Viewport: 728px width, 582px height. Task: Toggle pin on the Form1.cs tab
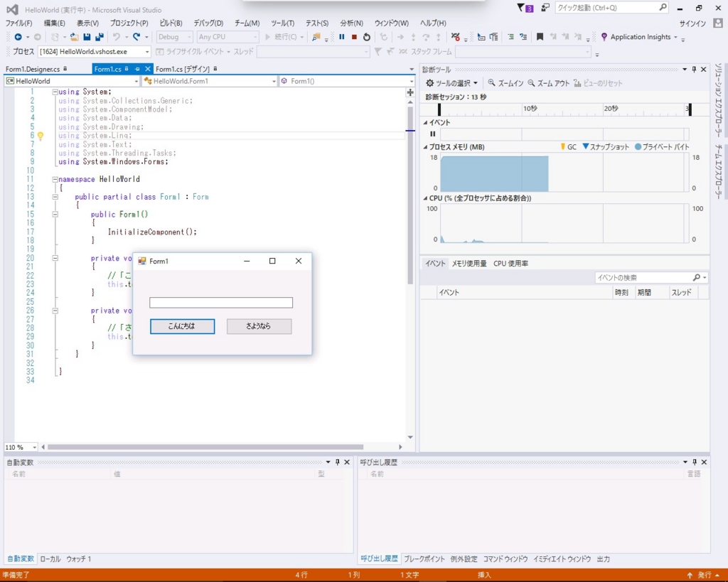tap(137, 69)
